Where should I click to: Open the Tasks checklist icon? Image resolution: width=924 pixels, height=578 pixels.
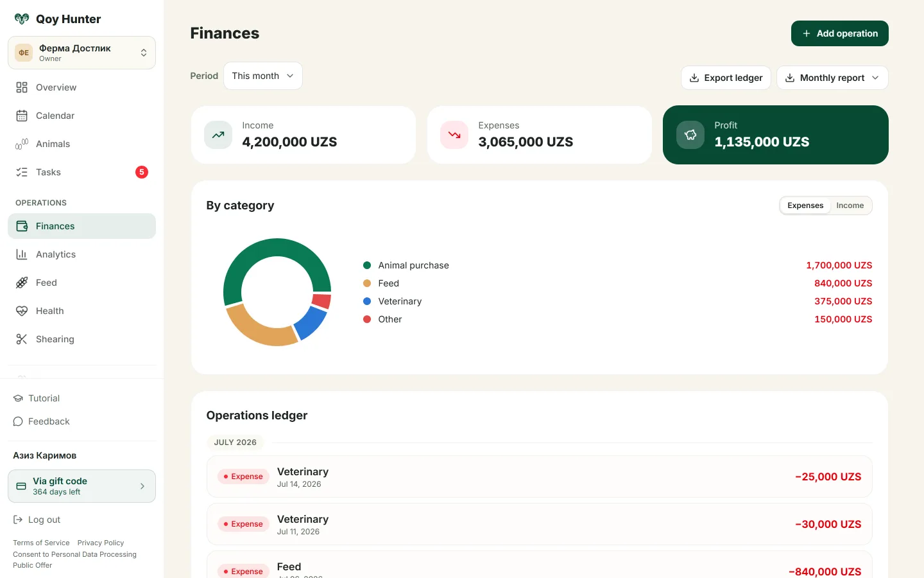[x=22, y=172]
